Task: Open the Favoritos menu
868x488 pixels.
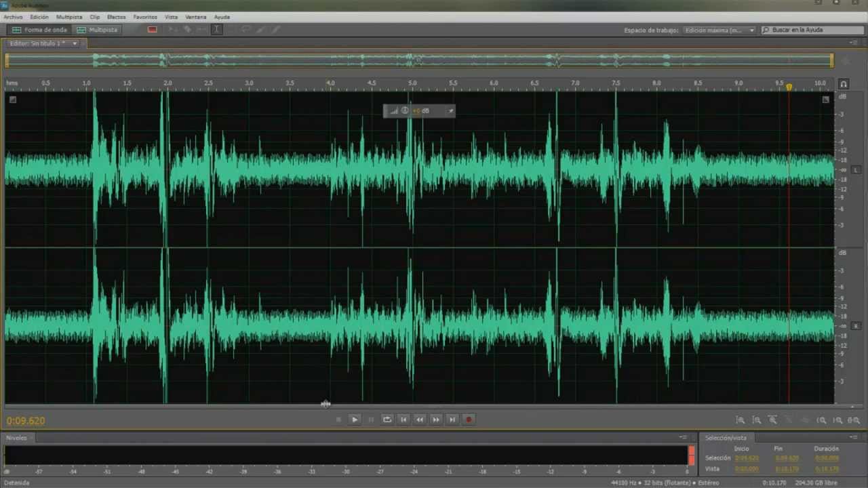Action: point(145,17)
